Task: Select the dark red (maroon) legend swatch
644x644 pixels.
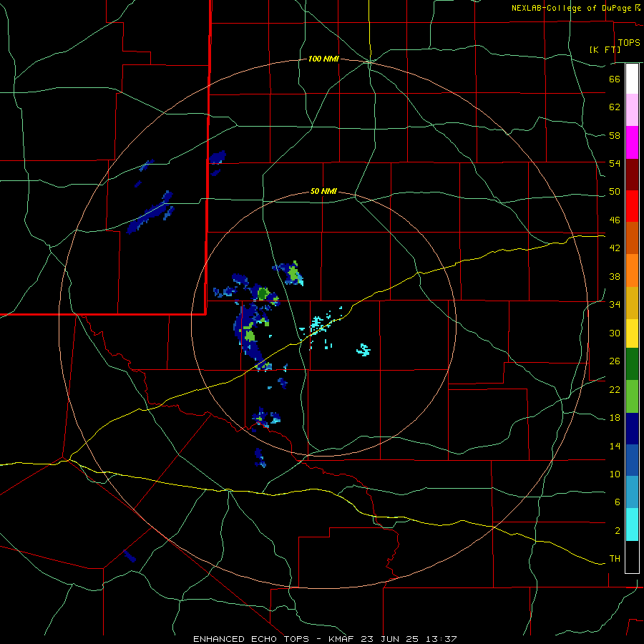Action: (632, 175)
